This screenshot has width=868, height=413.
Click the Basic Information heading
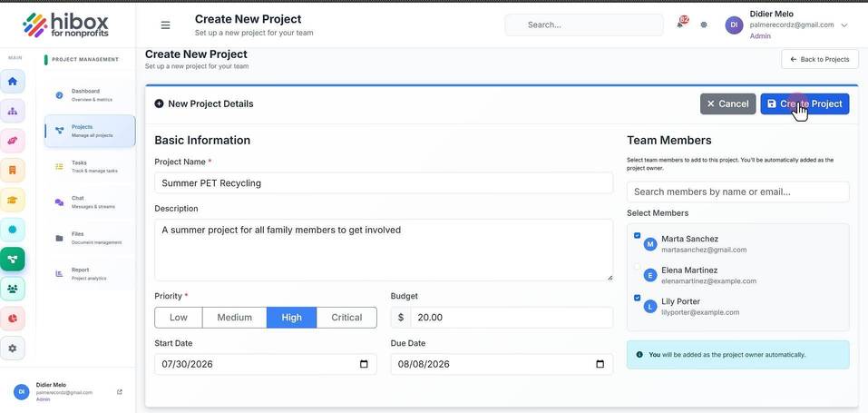click(x=202, y=141)
